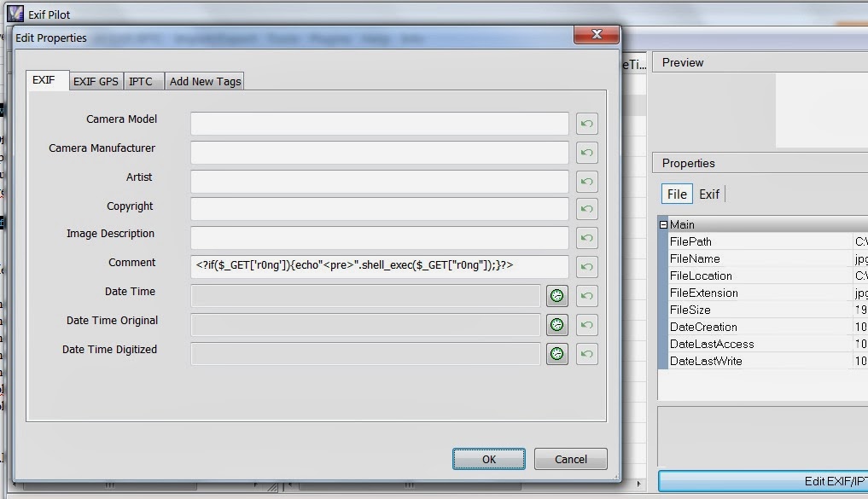Revert the Comment field value
The width and height of the screenshot is (868, 499).
tap(587, 267)
